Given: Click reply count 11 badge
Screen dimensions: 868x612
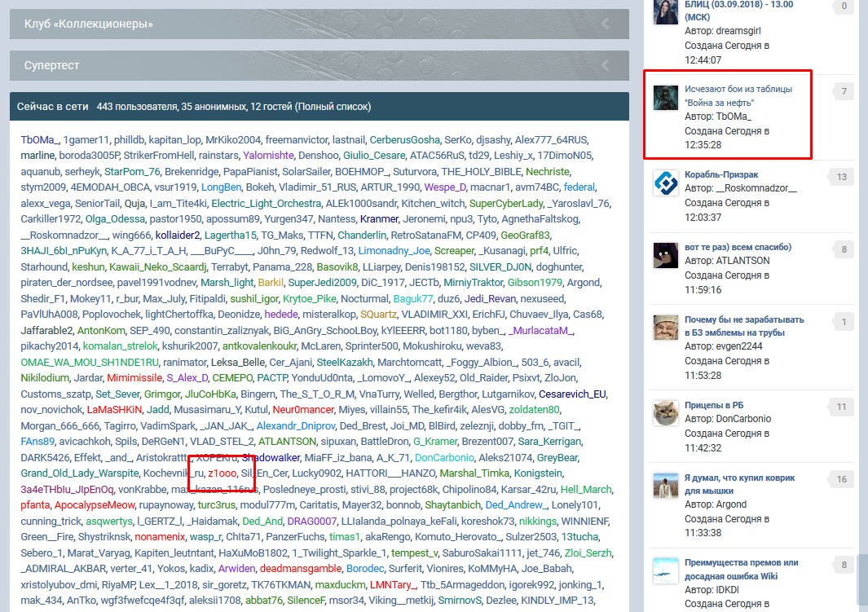Looking at the screenshot, I should [841, 407].
